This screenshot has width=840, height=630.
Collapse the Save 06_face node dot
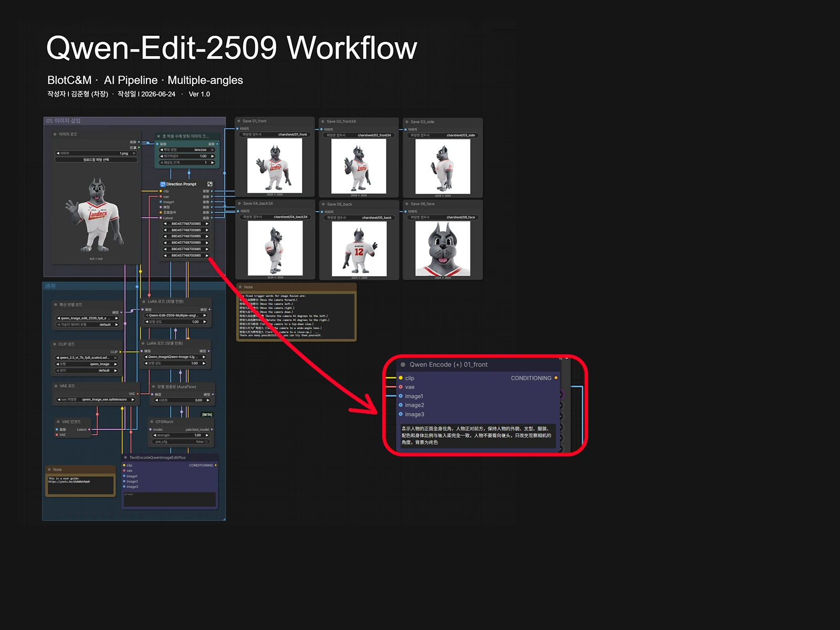pos(407,204)
